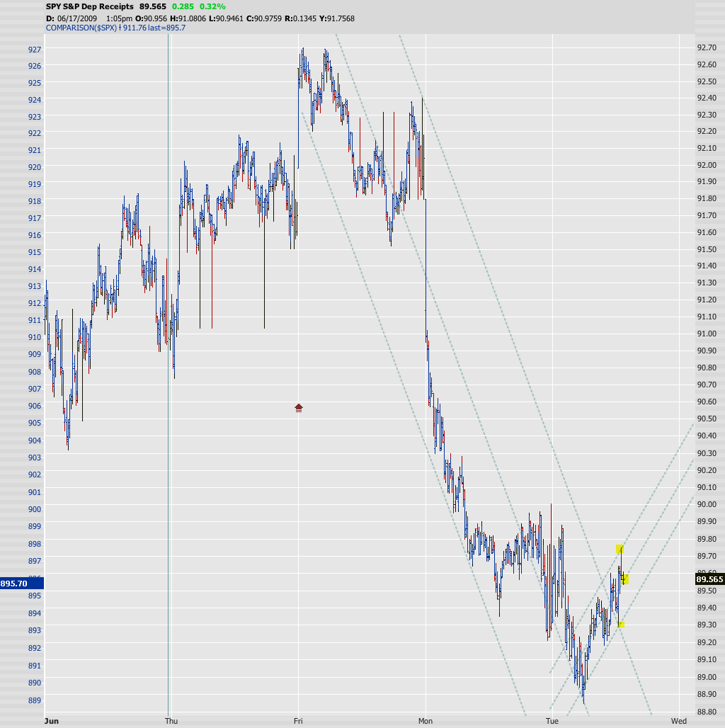Click the Wed label on time axis
Screen dimensions: 725x728
679,721
